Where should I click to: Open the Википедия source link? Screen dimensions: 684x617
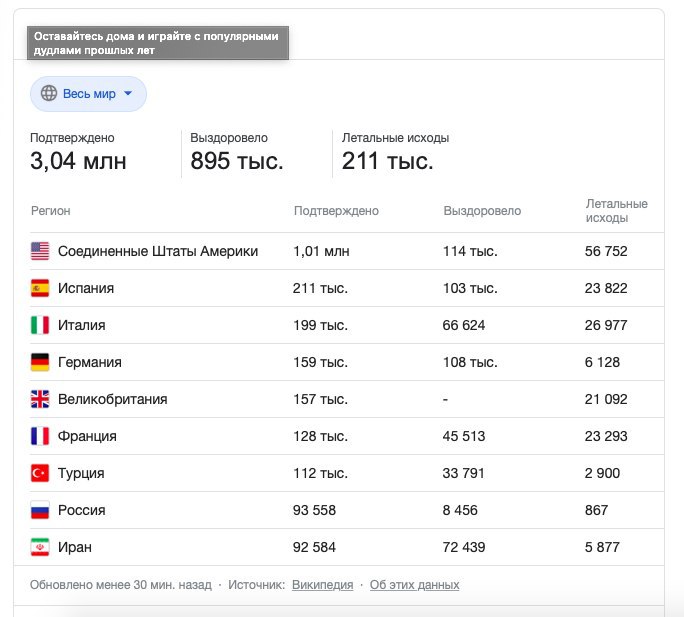[x=322, y=585]
